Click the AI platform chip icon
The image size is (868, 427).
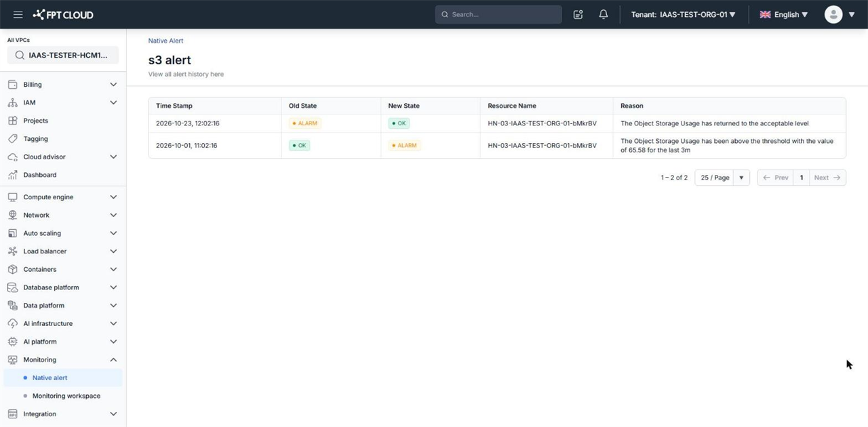click(12, 342)
